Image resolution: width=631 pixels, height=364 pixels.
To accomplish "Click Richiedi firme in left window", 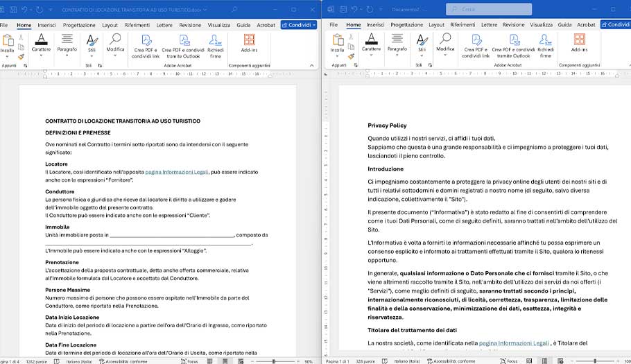I will 215,46.
